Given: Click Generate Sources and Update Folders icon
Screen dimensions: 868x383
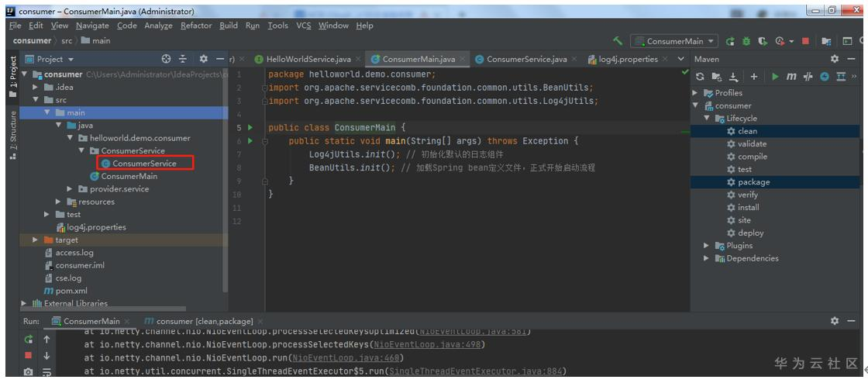Looking at the screenshot, I should tap(716, 77).
